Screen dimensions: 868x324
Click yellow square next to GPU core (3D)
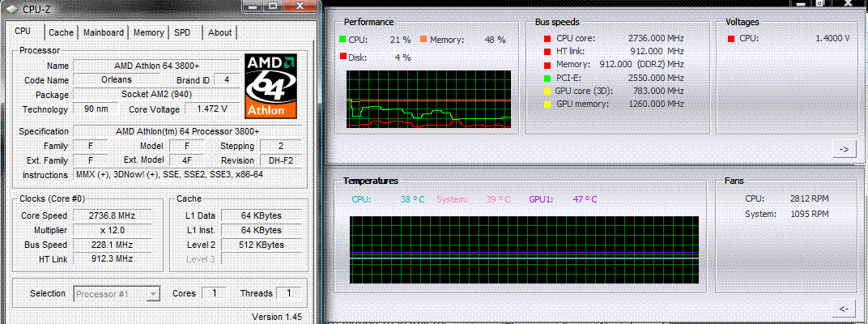[547, 91]
